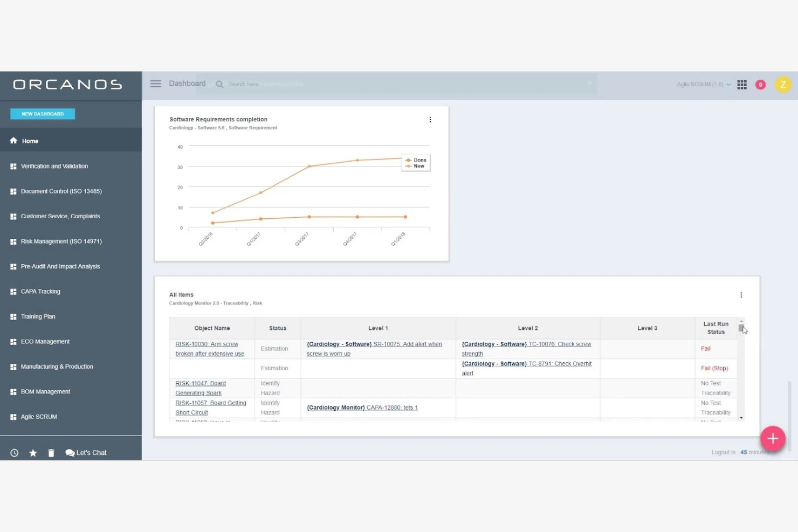Click inside the header search field

(x=324, y=84)
